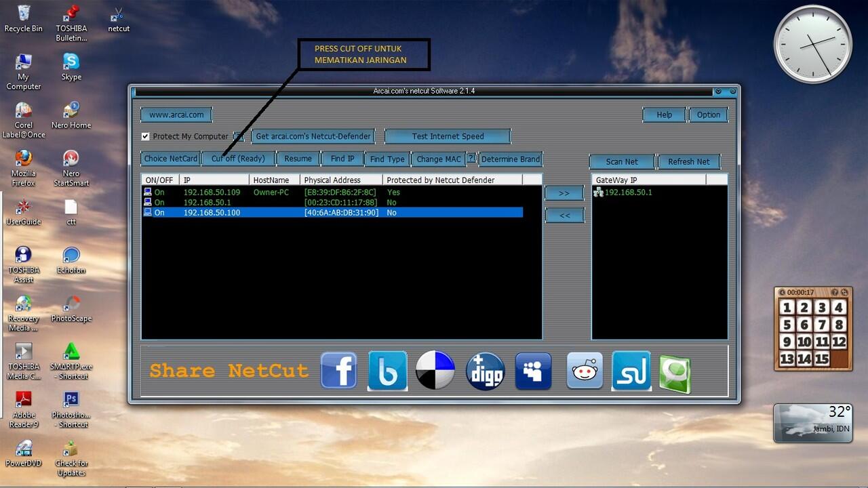
Task: Share NetCut via Delicious icon
Action: click(x=435, y=369)
